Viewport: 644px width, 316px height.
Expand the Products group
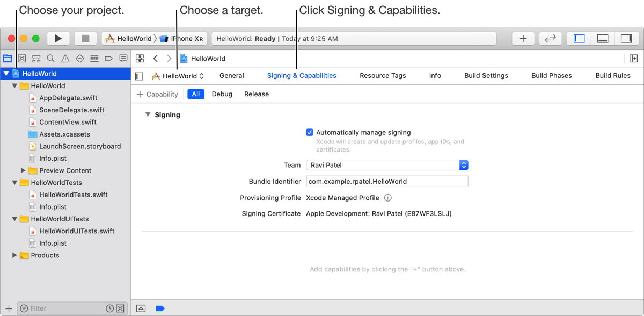point(14,255)
